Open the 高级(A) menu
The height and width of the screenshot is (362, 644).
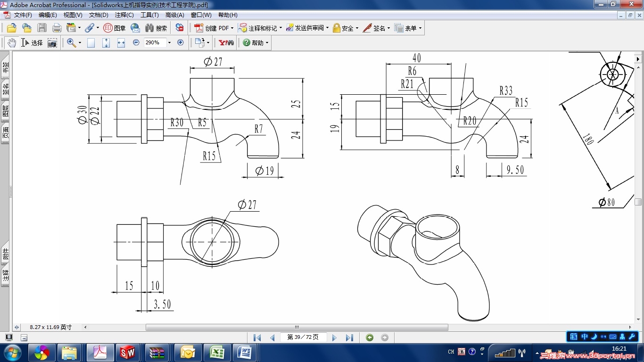(175, 15)
